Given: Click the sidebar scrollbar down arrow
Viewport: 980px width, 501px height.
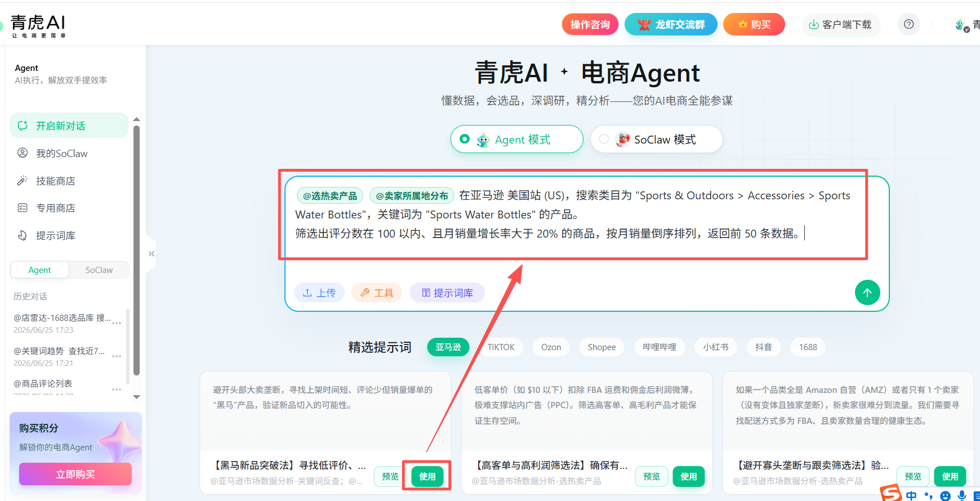Looking at the screenshot, I should point(136,397).
